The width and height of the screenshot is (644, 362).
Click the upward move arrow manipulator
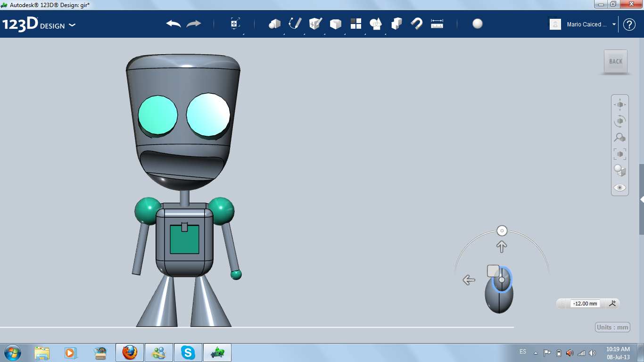(x=502, y=247)
